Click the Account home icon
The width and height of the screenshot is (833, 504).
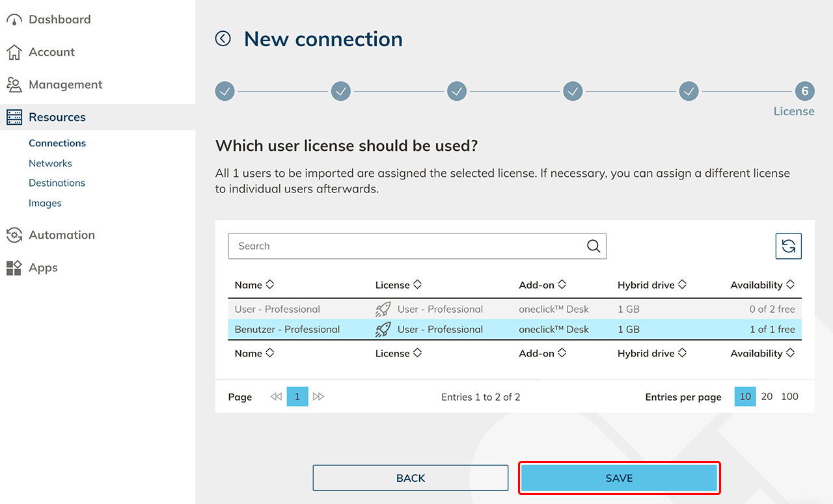coord(14,52)
